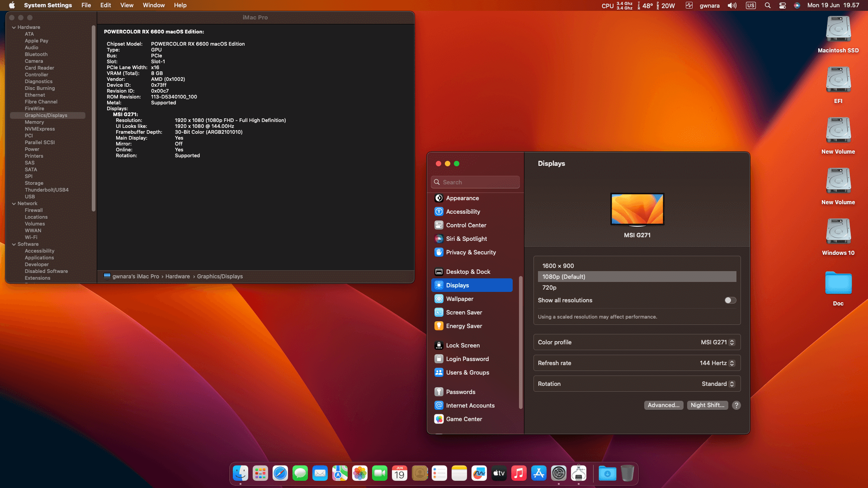
Task: Select the 720p resolution option
Action: point(549,287)
